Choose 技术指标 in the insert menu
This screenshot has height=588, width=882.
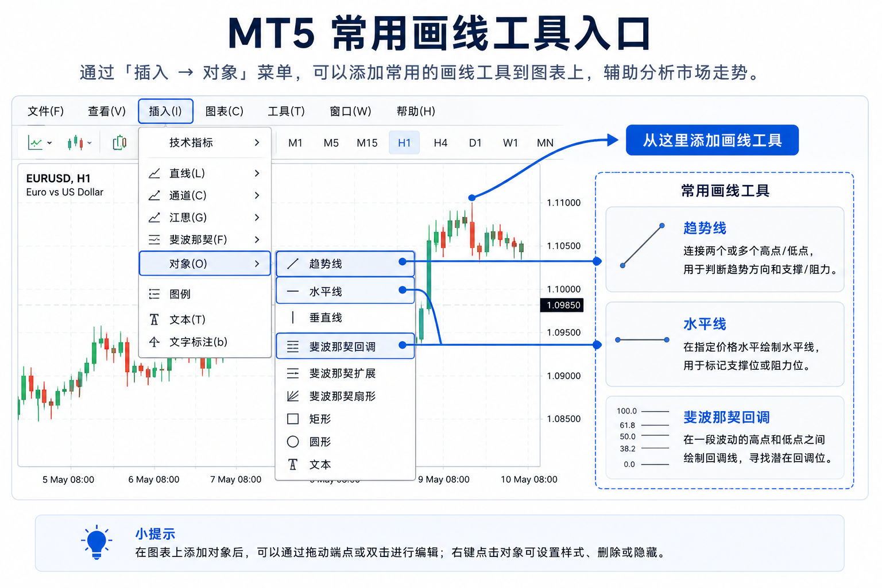[x=205, y=142]
